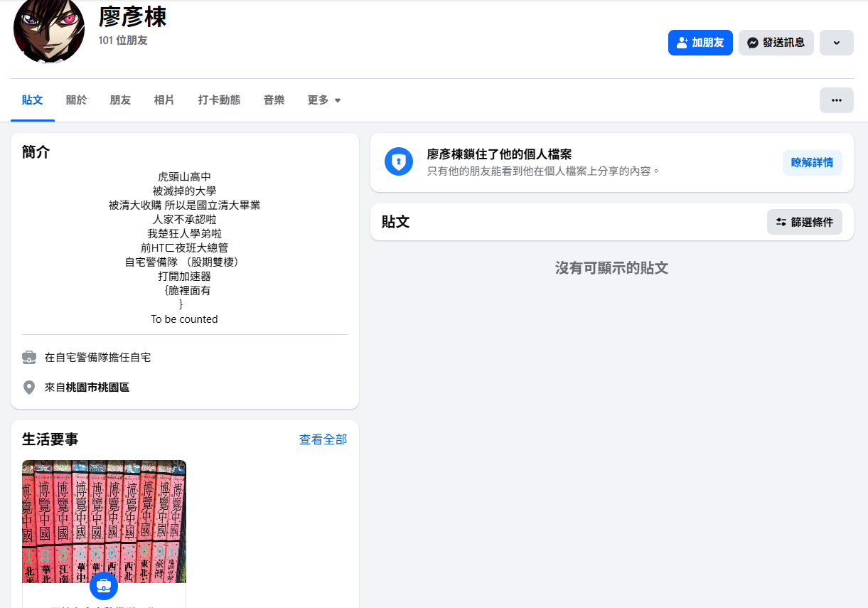Switch to the 關於 tab
868x608 pixels.
(x=76, y=100)
